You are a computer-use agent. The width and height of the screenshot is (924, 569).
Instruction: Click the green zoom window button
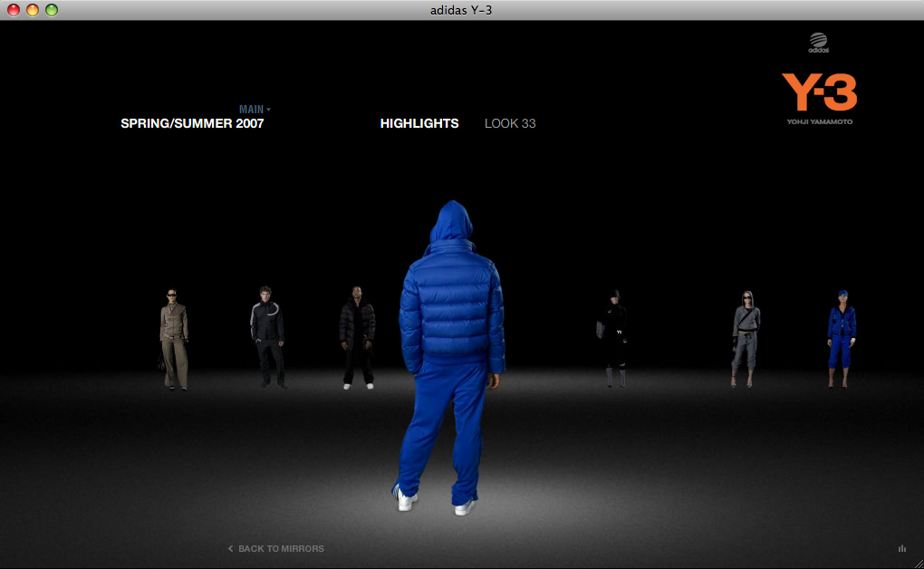52,10
